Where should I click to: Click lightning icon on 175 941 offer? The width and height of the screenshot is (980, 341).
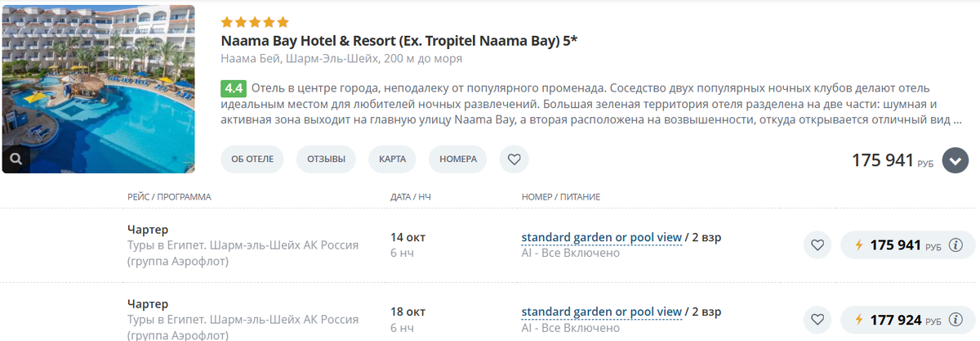858,245
